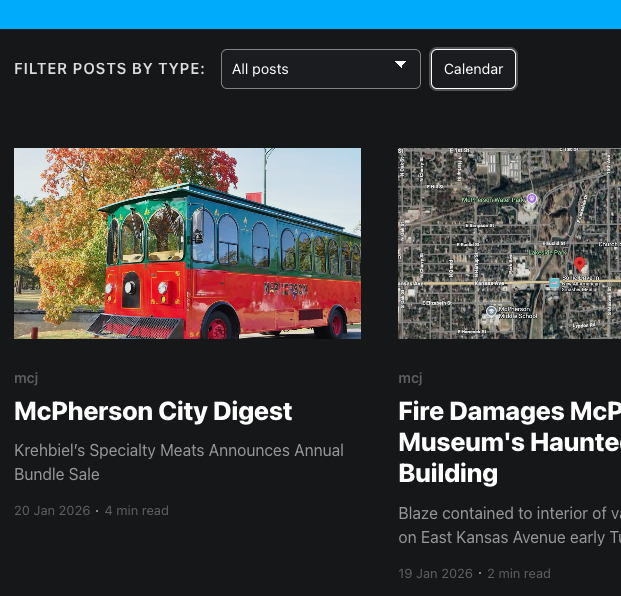
Task: Click the teal marker on Kansas Ave
Action: coord(554,284)
